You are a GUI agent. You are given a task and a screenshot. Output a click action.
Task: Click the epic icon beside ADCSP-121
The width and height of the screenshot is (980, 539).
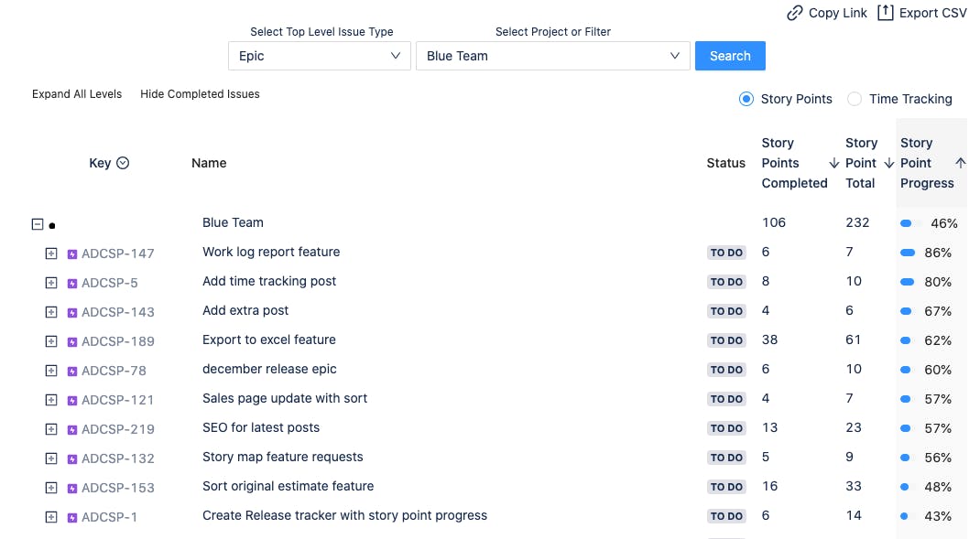point(72,400)
